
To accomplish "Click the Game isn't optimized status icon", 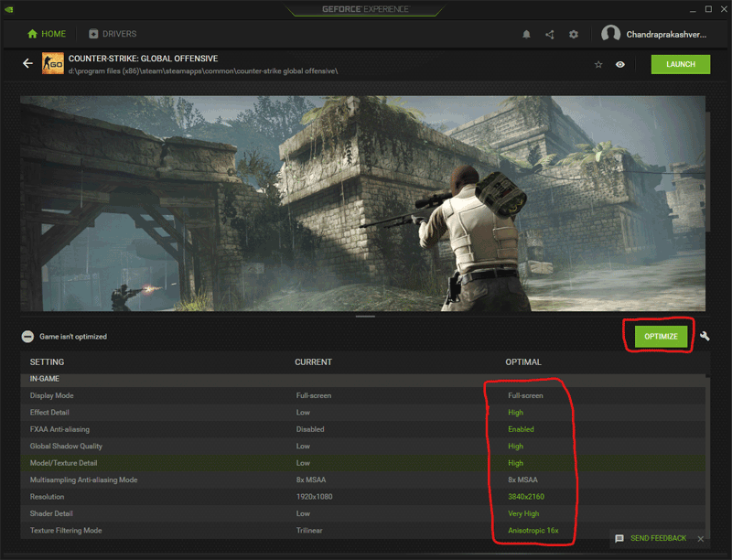I will pos(27,337).
